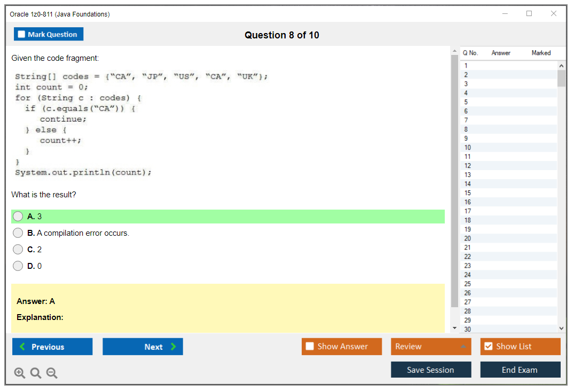The width and height of the screenshot is (574, 392).
Task: Select radio button for answer A
Action: 18,217
